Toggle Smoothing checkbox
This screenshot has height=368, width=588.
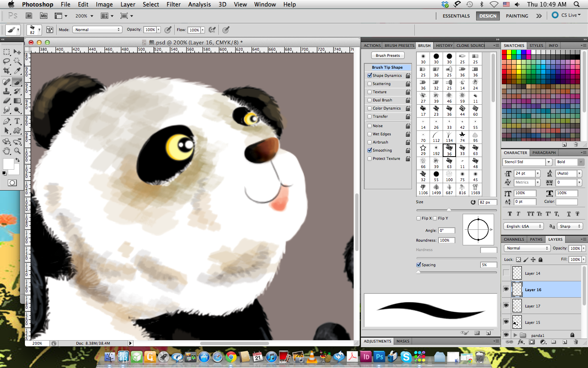[x=370, y=150]
